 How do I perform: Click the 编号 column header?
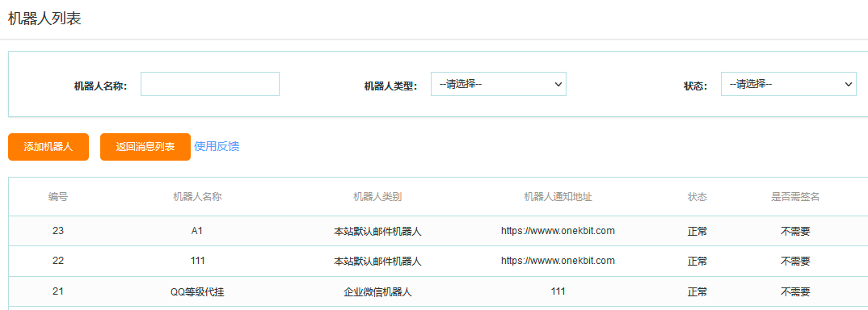pyautogui.click(x=58, y=197)
